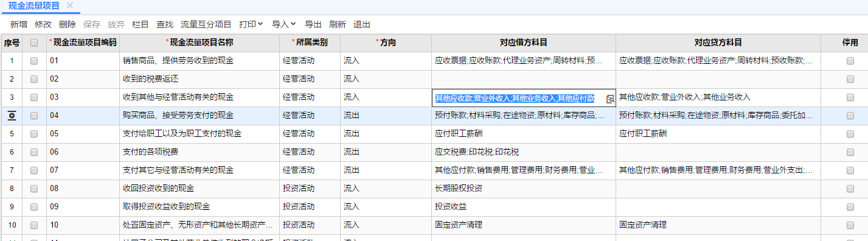Select the 取得投资收益收到的现金 cell
Image resolution: width=868 pixels, height=241 pixels.
pyautogui.click(x=200, y=207)
